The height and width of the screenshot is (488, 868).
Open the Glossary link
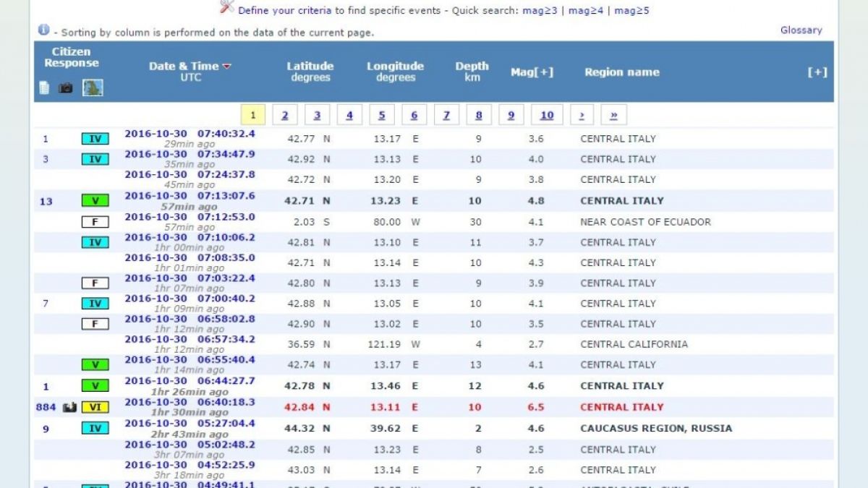point(801,30)
